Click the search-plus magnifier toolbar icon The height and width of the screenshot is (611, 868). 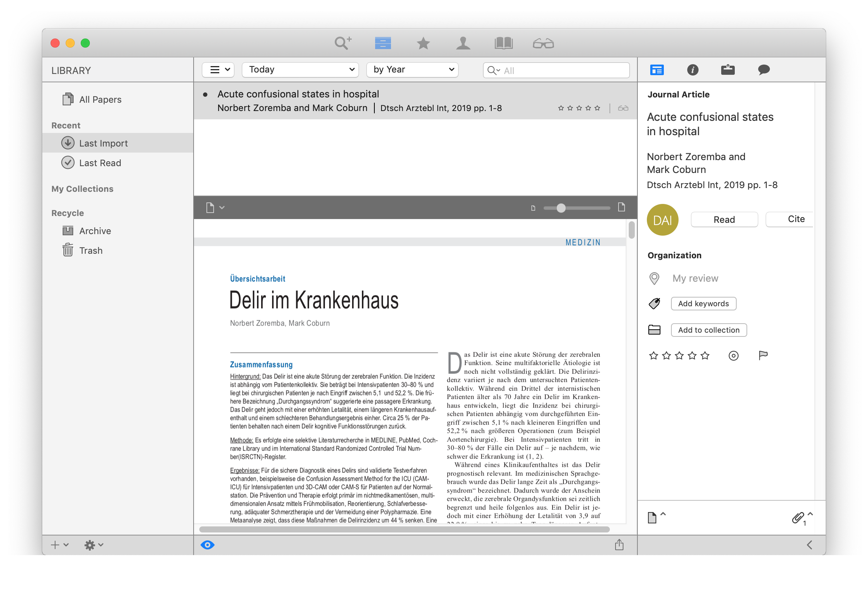point(343,43)
